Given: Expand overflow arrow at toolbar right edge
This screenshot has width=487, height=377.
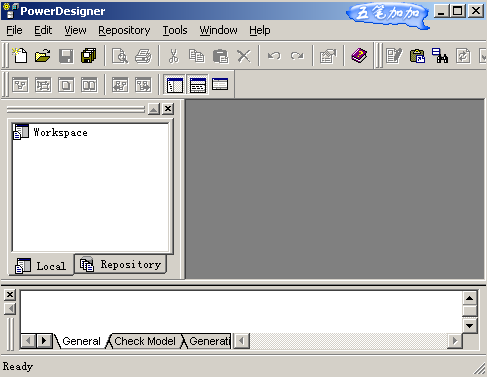Looking at the screenshot, I should pos(483,56).
